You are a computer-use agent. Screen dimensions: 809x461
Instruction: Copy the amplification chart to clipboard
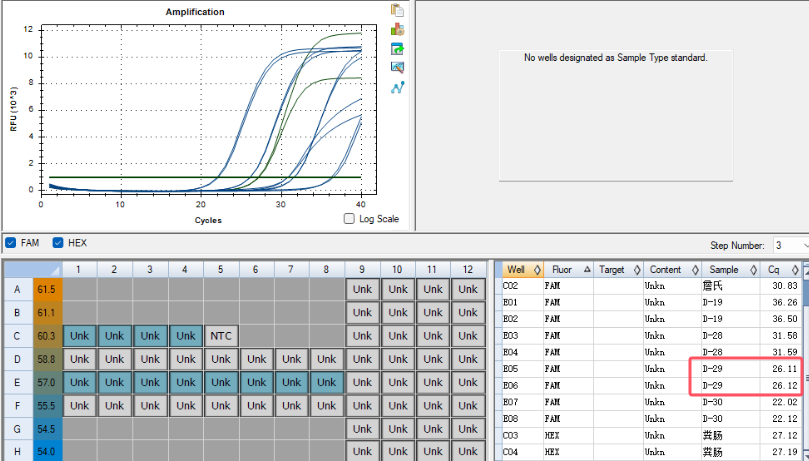click(397, 10)
